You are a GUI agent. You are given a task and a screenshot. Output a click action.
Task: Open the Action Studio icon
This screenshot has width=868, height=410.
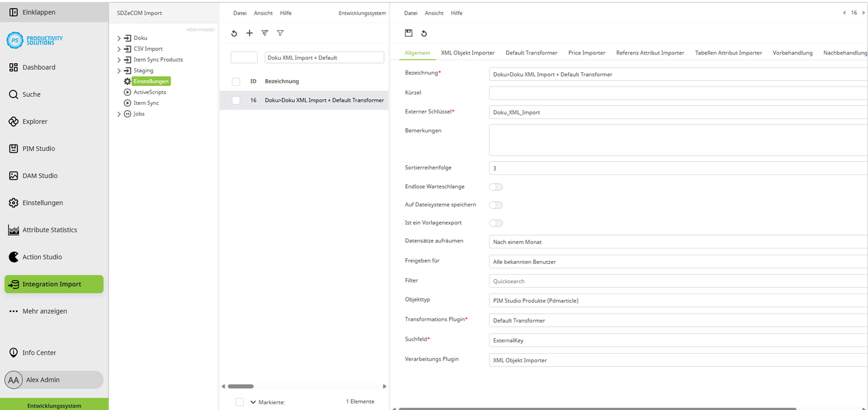pos(14,257)
